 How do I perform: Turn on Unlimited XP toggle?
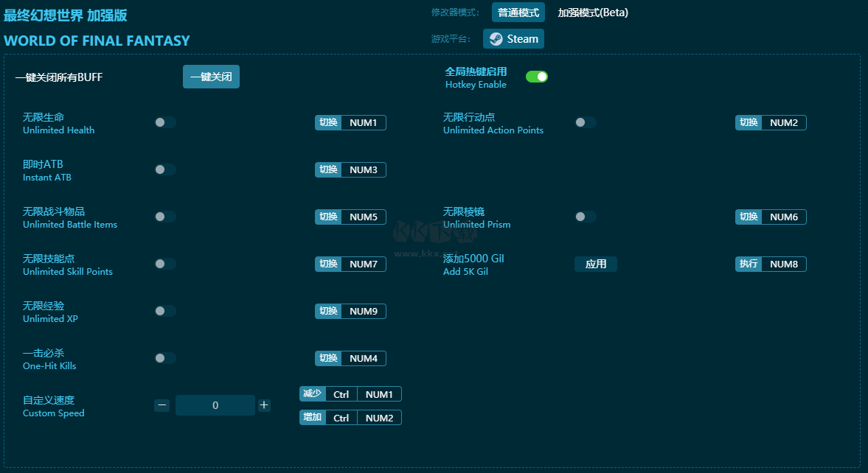(165, 311)
